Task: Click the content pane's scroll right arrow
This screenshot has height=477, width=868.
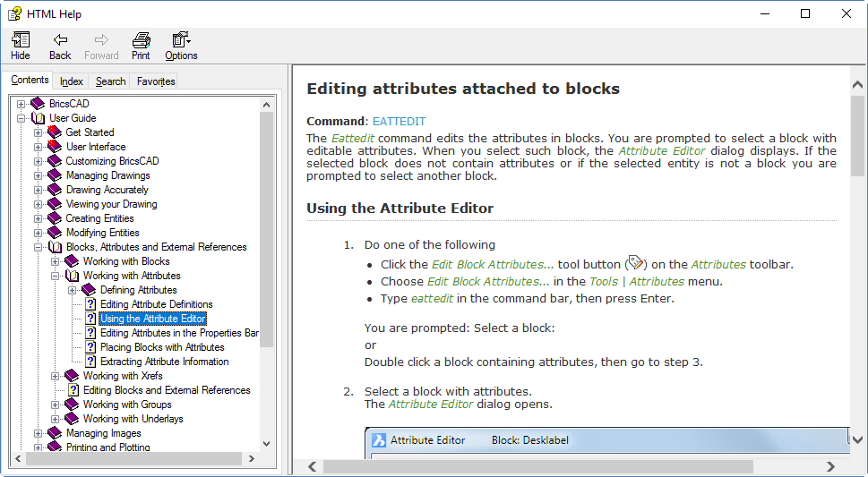Action: [x=830, y=466]
